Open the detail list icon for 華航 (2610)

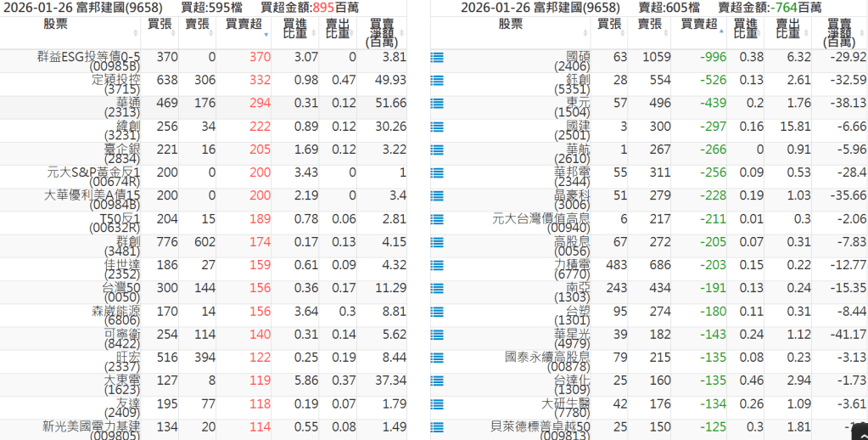pos(437,150)
